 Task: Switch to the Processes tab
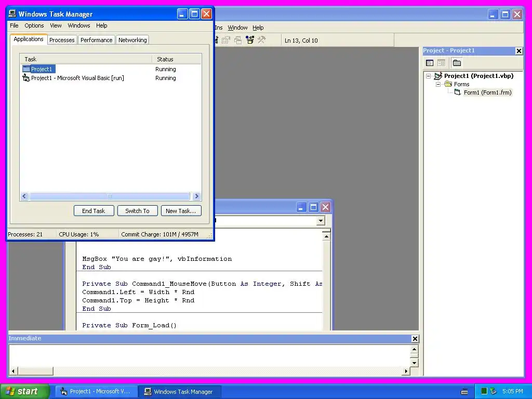click(62, 40)
